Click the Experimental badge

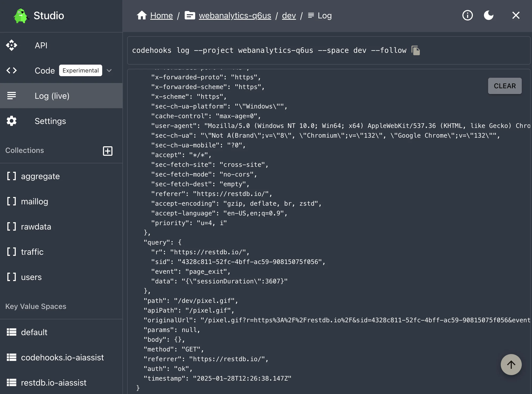(x=81, y=70)
